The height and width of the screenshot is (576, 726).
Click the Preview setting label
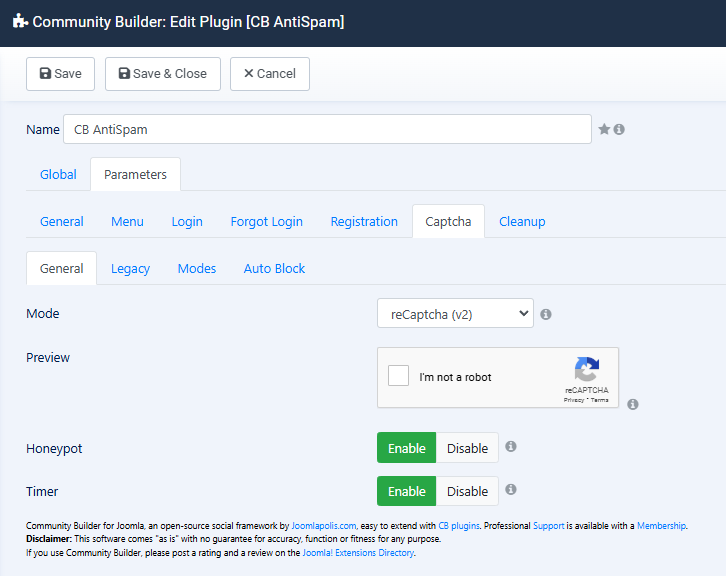(x=48, y=357)
